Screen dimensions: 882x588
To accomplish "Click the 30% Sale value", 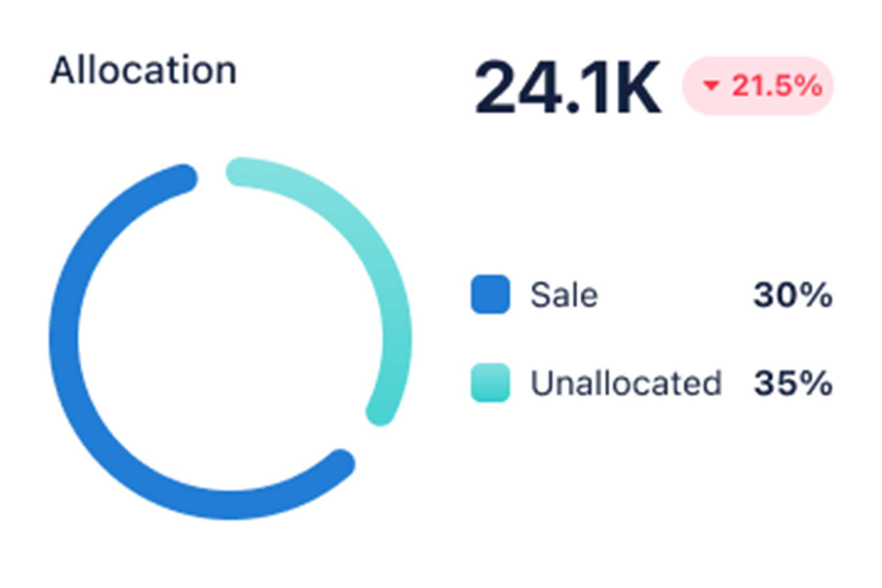I will (x=793, y=294).
